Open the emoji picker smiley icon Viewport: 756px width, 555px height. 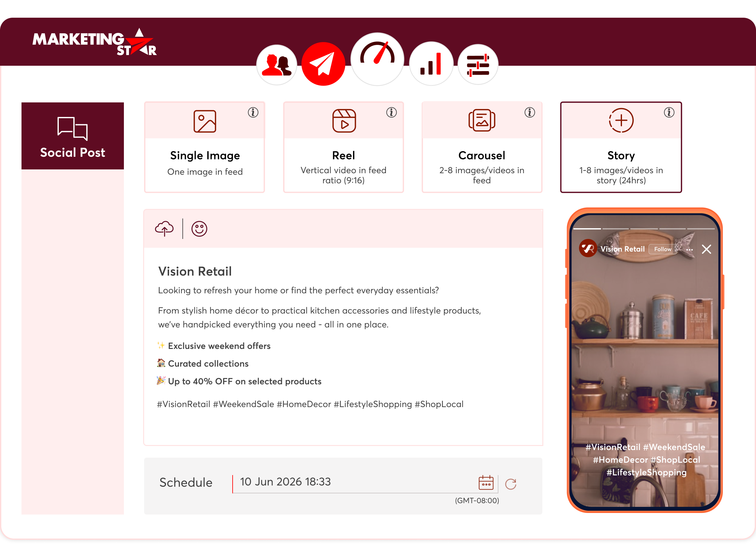click(x=199, y=229)
